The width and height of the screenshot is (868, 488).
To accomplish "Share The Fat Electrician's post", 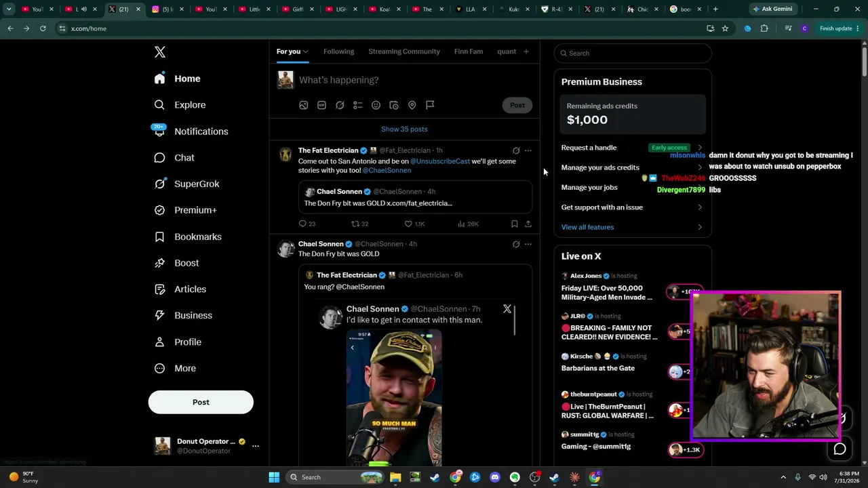I will pos(528,224).
